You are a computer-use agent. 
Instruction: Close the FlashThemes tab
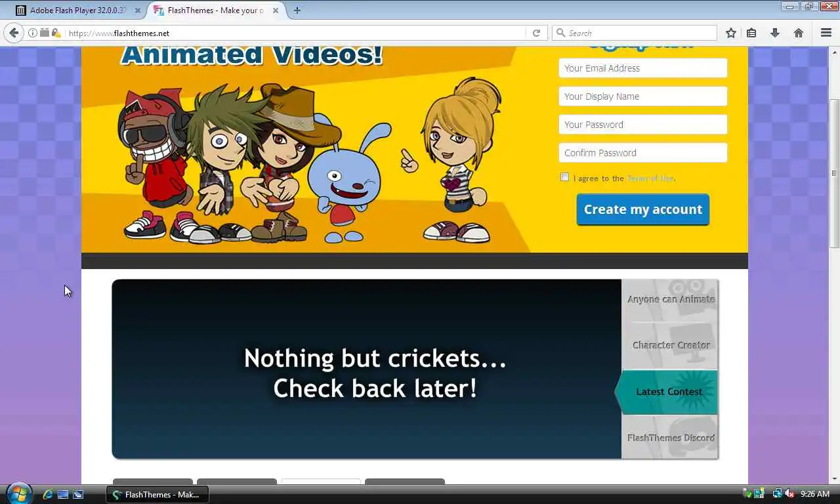(276, 10)
